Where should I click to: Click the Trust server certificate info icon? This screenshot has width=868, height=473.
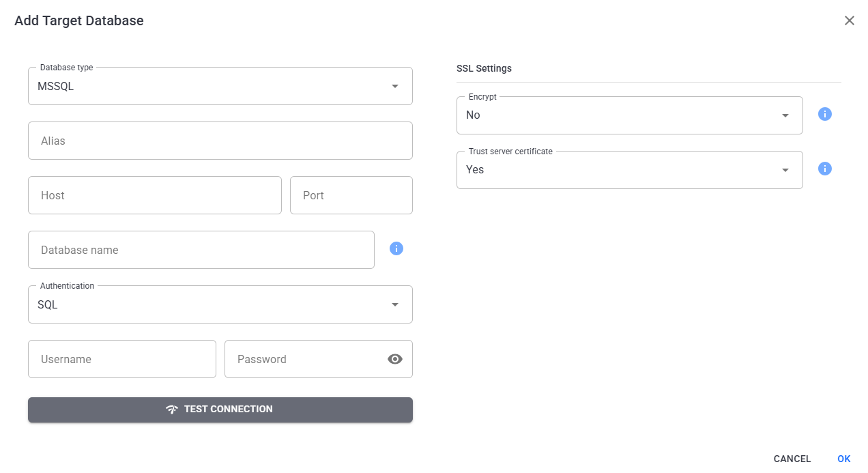pos(825,169)
